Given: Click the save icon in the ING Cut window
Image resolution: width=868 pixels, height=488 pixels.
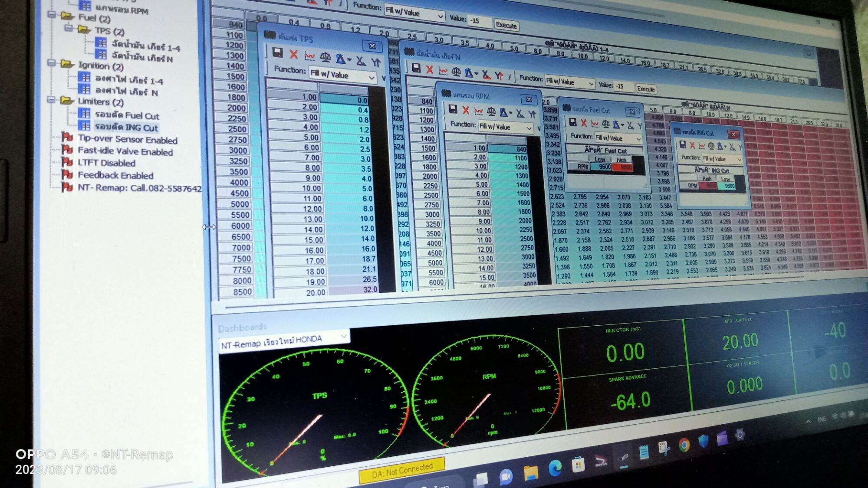Looking at the screenshot, I should pos(683,144).
